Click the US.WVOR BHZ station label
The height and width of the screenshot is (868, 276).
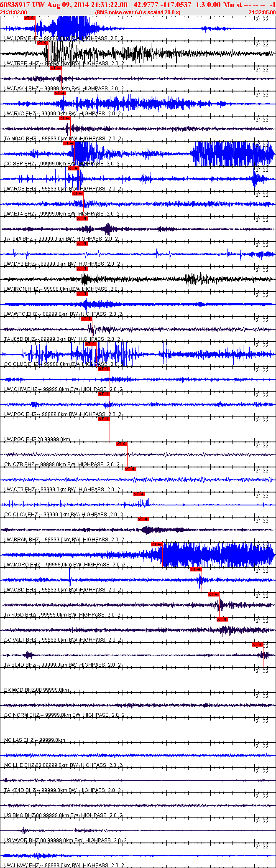22,840
